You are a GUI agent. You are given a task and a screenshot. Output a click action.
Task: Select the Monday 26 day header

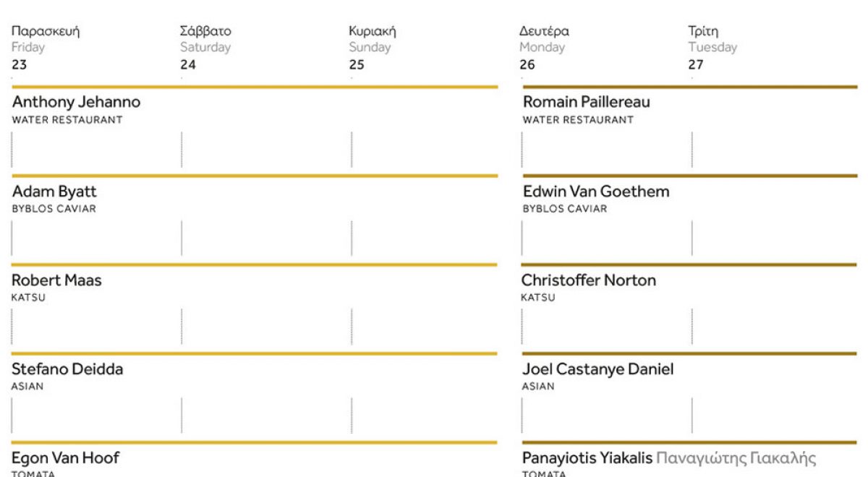point(544,48)
